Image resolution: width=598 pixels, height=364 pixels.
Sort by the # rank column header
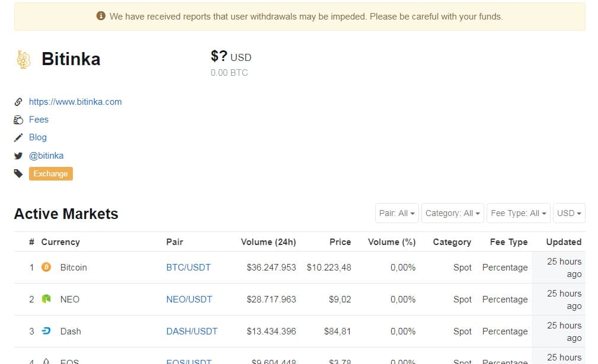pos(31,242)
